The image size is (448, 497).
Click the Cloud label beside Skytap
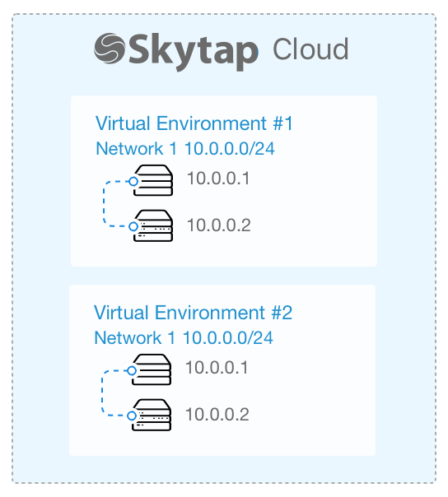[310, 49]
